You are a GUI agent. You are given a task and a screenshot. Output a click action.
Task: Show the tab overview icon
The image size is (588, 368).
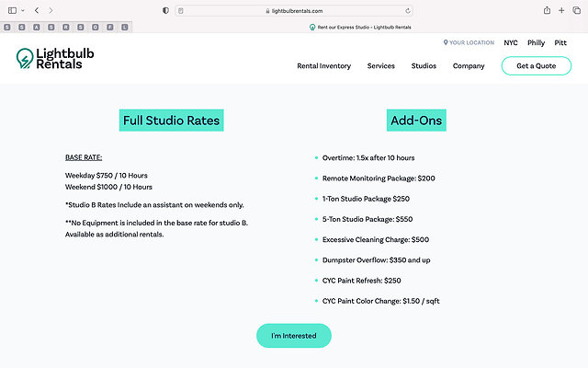pos(576,10)
